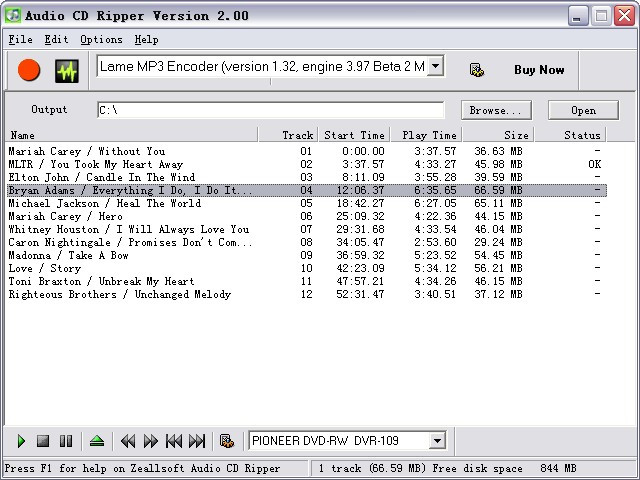Viewport: 640px width, 480px height.
Task: Open the Edit menu
Action: 56,40
